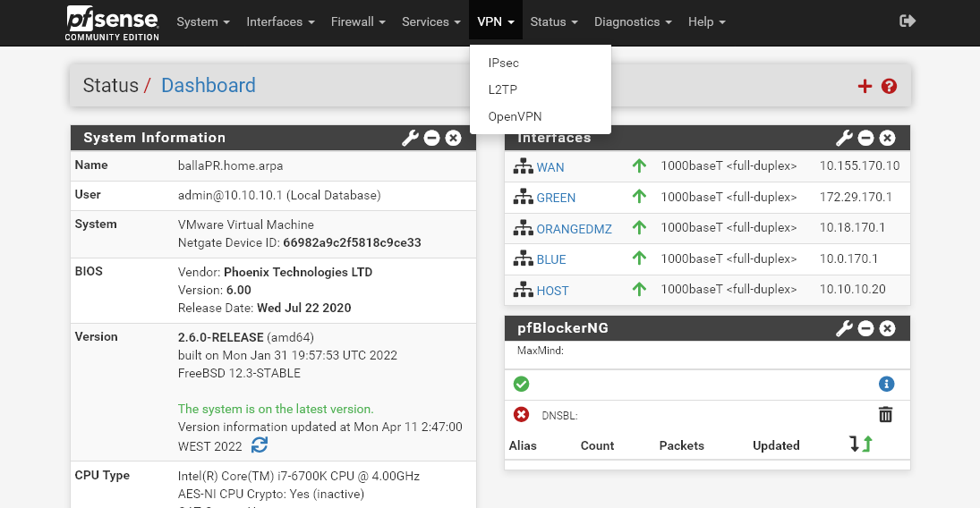
Task: Collapse the open VPN dropdown
Action: (496, 21)
